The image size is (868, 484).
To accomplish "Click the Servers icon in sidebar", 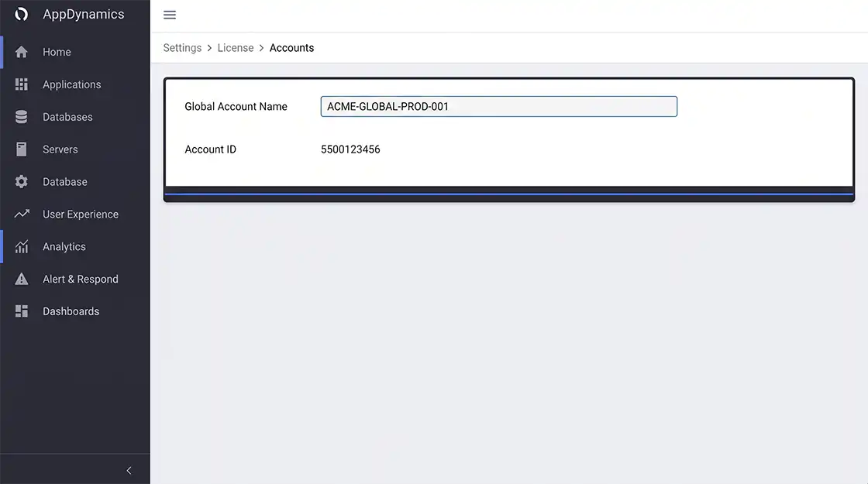I will (x=22, y=149).
